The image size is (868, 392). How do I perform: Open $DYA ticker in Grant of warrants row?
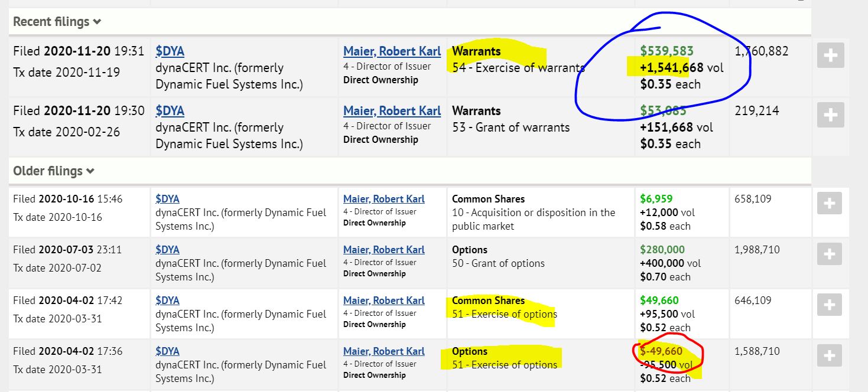[170, 111]
